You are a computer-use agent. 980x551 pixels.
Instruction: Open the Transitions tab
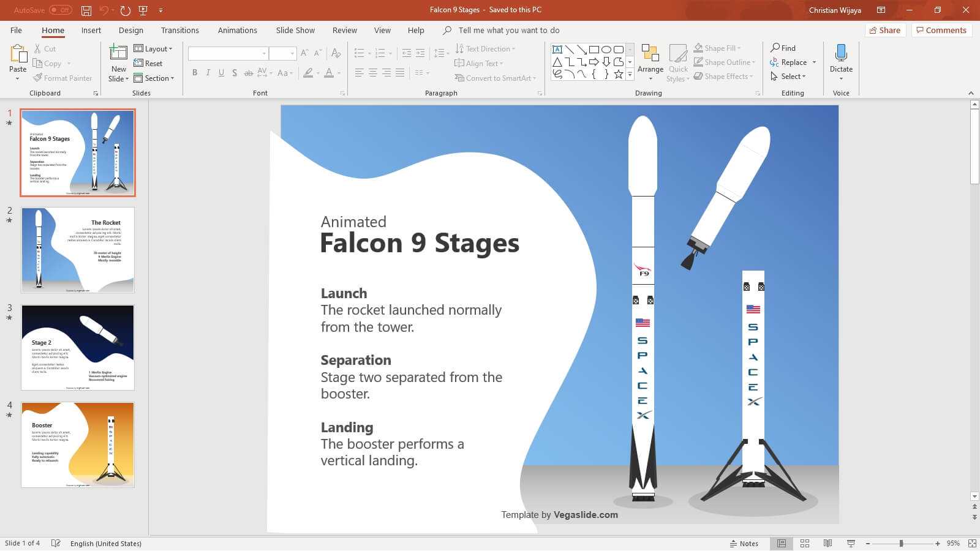[x=180, y=30]
